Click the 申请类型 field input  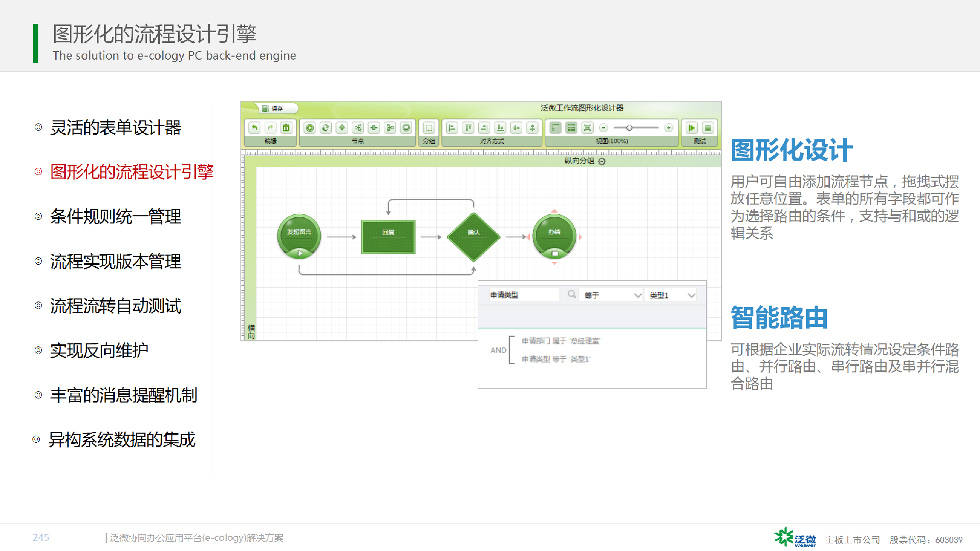[x=524, y=295]
